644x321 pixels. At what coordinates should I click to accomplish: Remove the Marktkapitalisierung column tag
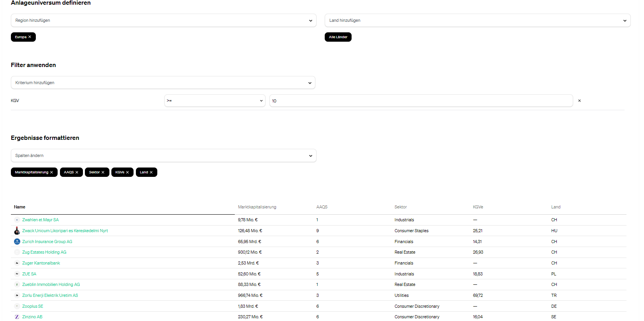(51, 172)
